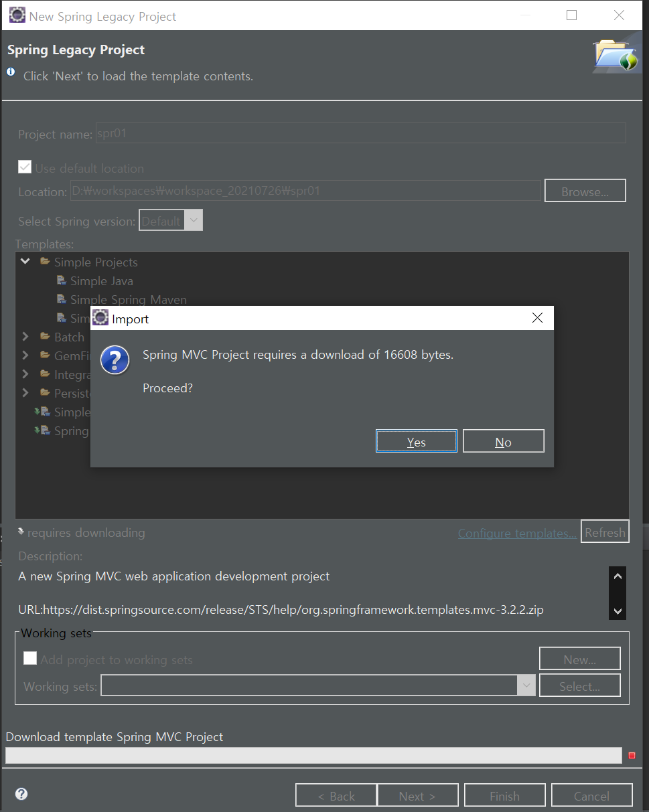
Task: Expand the Integration template category
Action: (25, 374)
